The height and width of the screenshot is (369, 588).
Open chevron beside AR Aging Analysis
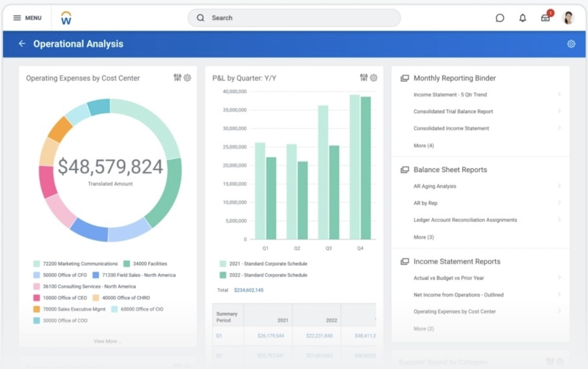tap(559, 186)
